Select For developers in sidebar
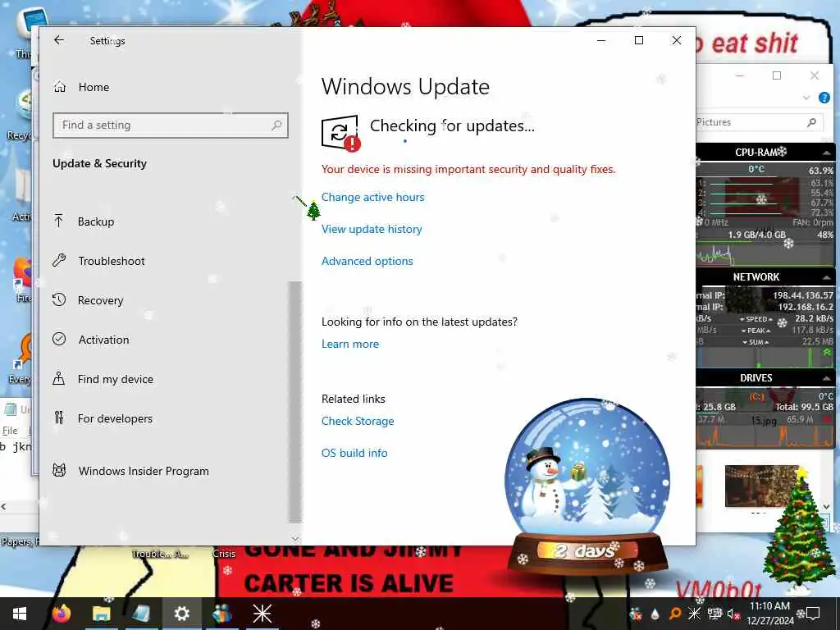The width and height of the screenshot is (840, 630). tap(103, 418)
